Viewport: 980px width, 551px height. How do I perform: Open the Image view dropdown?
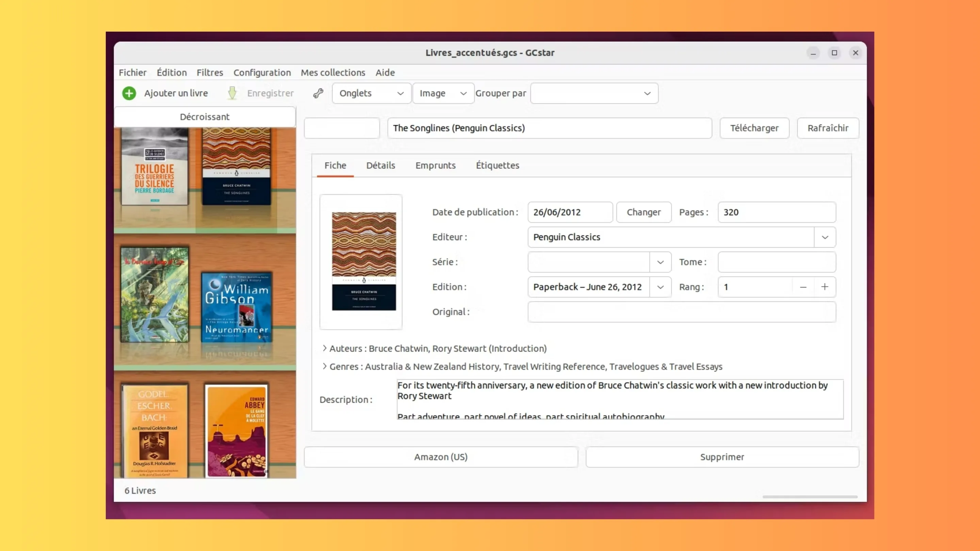[443, 93]
